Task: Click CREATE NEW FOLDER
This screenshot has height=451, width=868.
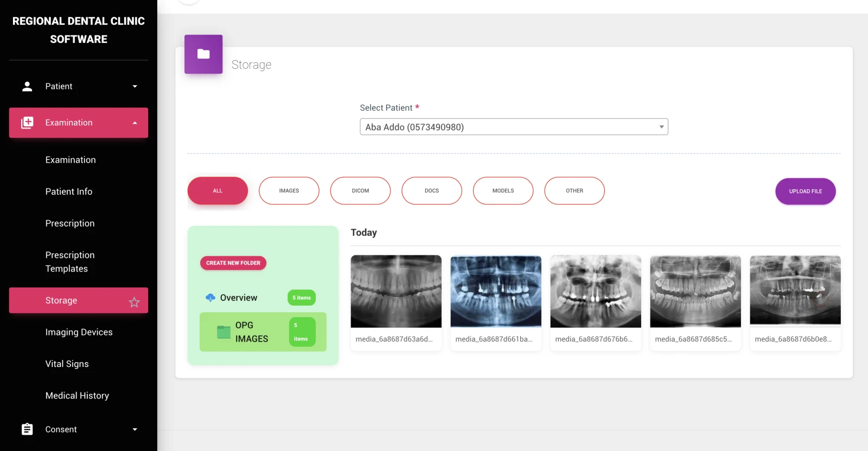Action: 233,263
